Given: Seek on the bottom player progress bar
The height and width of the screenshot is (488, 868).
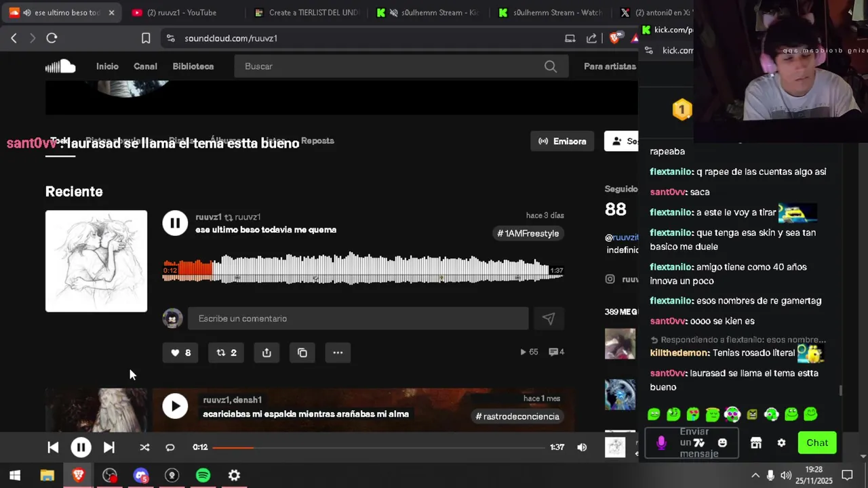Looking at the screenshot, I should pos(378,447).
